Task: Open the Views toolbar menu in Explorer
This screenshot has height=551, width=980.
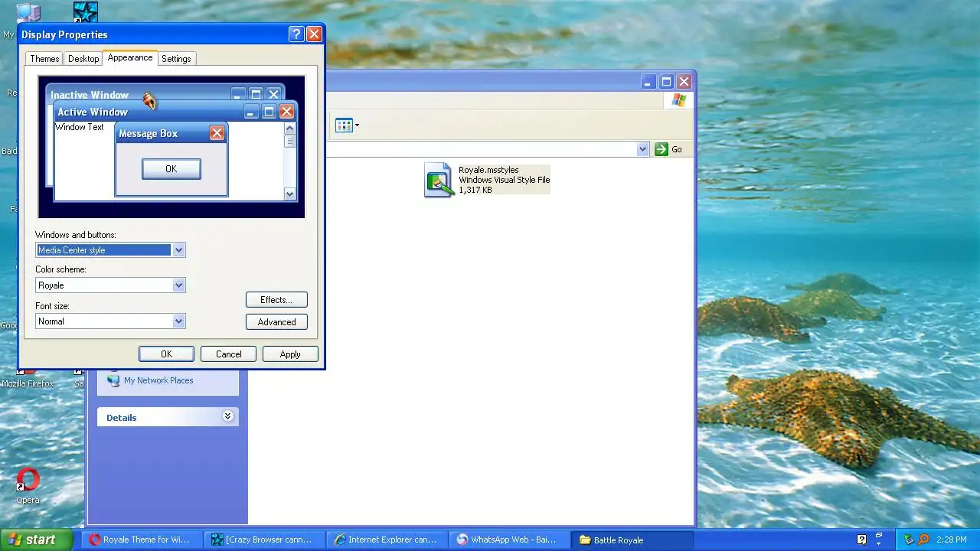Action: 347,126
